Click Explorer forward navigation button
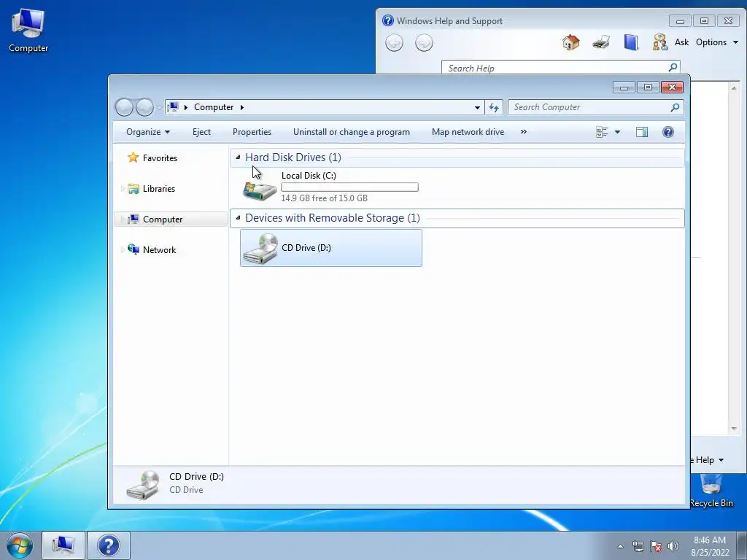Image resolution: width=747 pixels, height=560 pixels. (144, 107)
